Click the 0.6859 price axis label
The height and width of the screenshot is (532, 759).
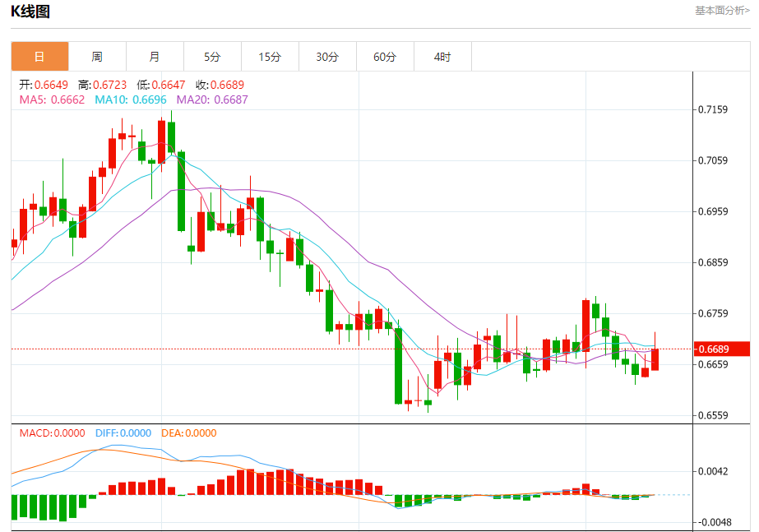712,262
